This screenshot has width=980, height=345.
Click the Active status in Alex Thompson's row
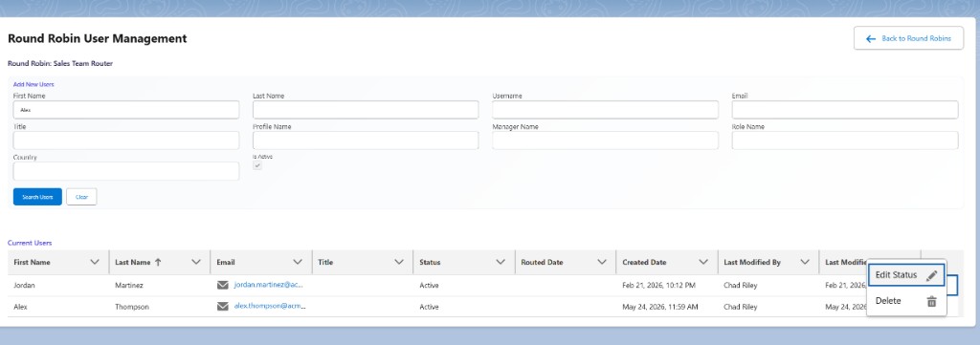coord(429,307)
